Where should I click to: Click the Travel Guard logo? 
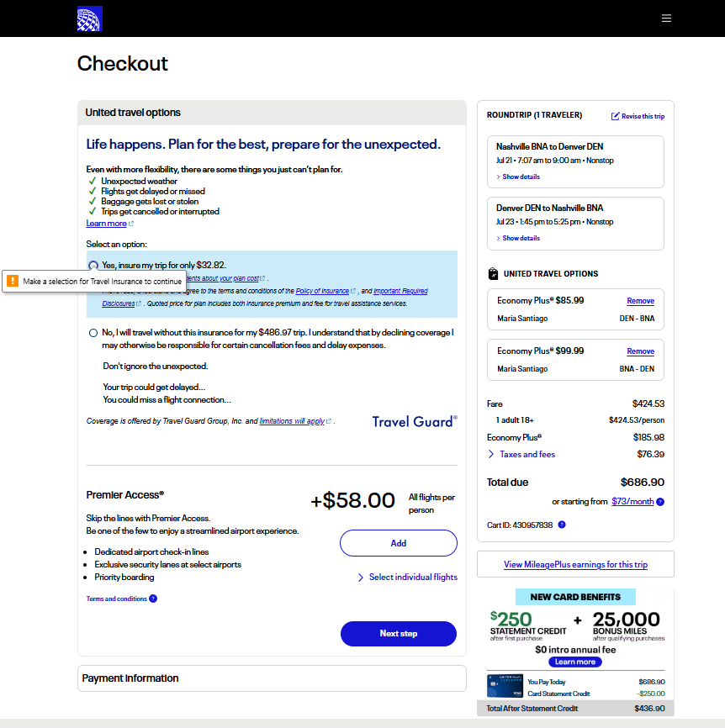click(x=415, y=421)
